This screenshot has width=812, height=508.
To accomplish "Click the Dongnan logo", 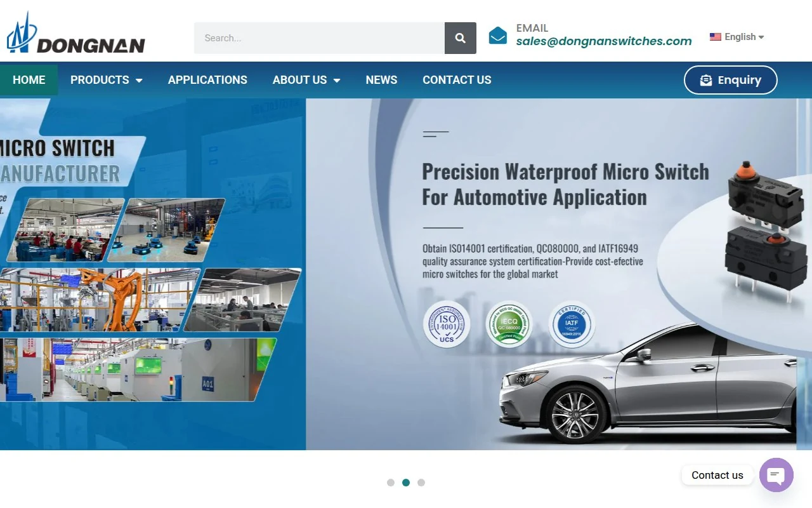I will click(75, 33).
